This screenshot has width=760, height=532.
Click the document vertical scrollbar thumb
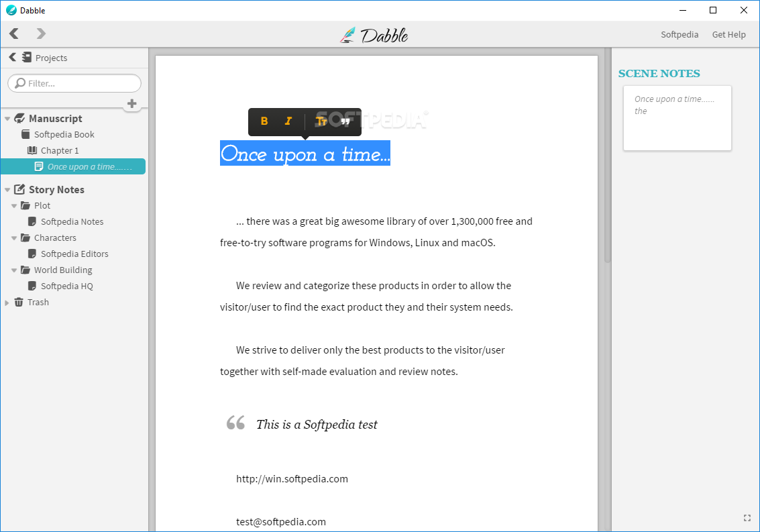click(x=607, y=155)
